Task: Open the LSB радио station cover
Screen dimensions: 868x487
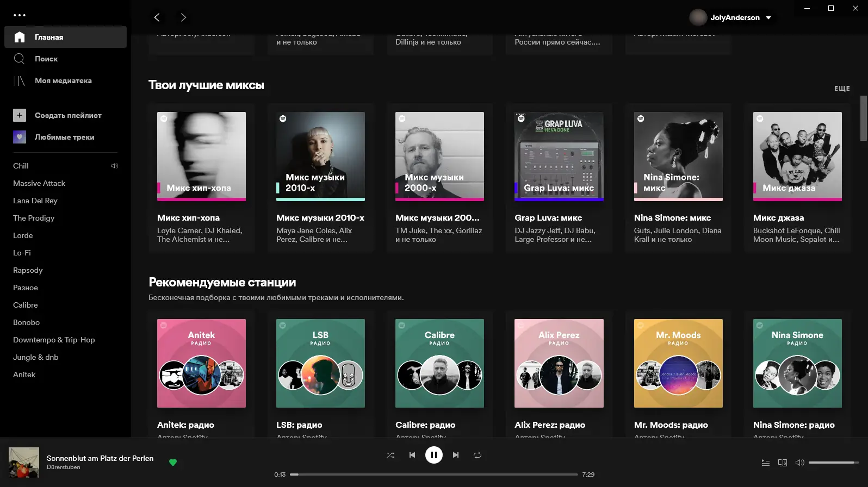Action: (x=320, y=363)
